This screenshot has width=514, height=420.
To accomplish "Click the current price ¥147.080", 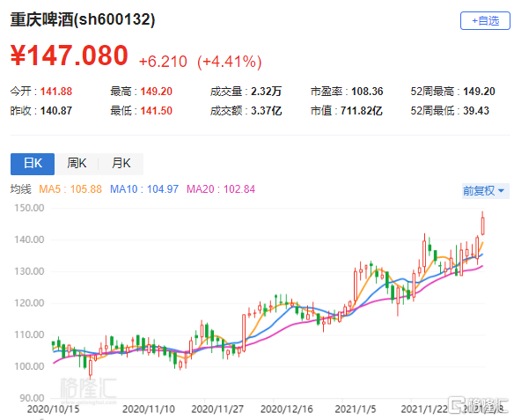I will (70, 55).
